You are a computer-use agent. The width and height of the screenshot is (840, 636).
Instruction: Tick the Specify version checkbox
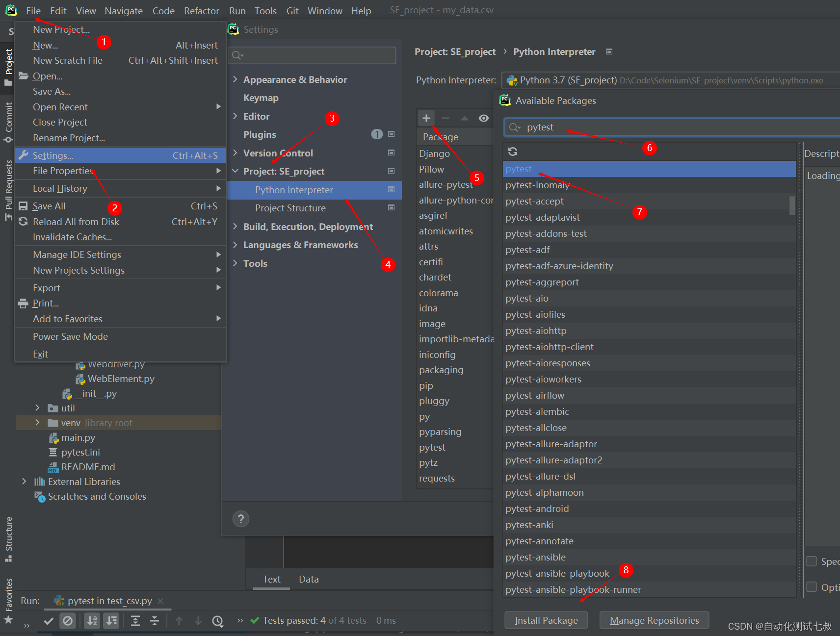pyautogui.click(x=812, y=561)
